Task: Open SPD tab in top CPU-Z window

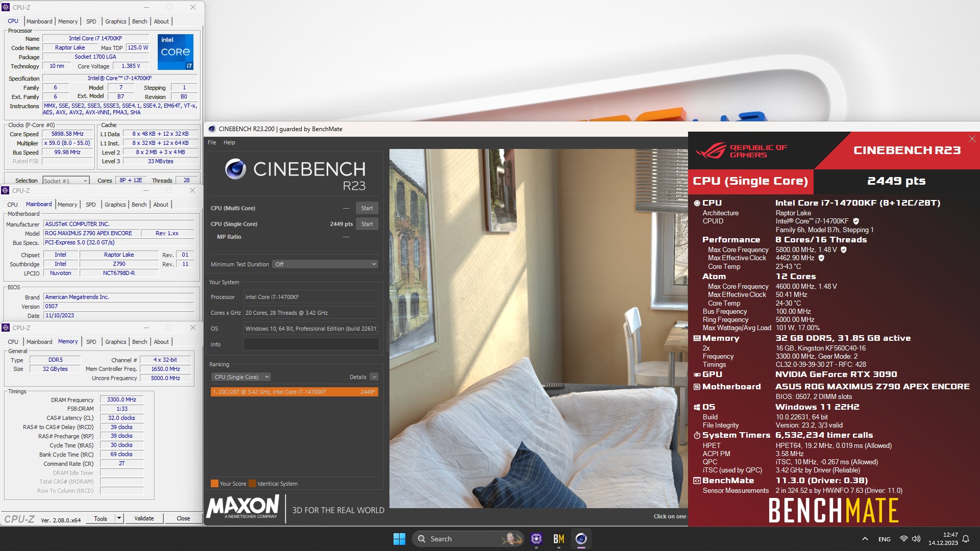Action: coord(91,21)
